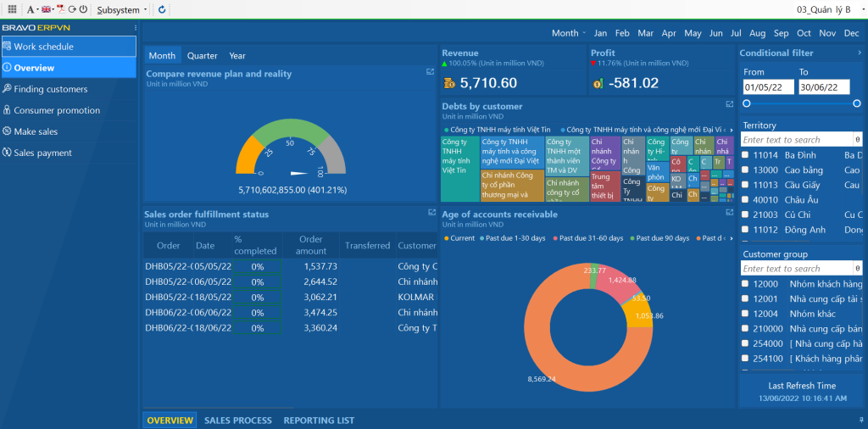Expand the Debts by customer chart
Screen dimensions: 868x429
point(730,104)
